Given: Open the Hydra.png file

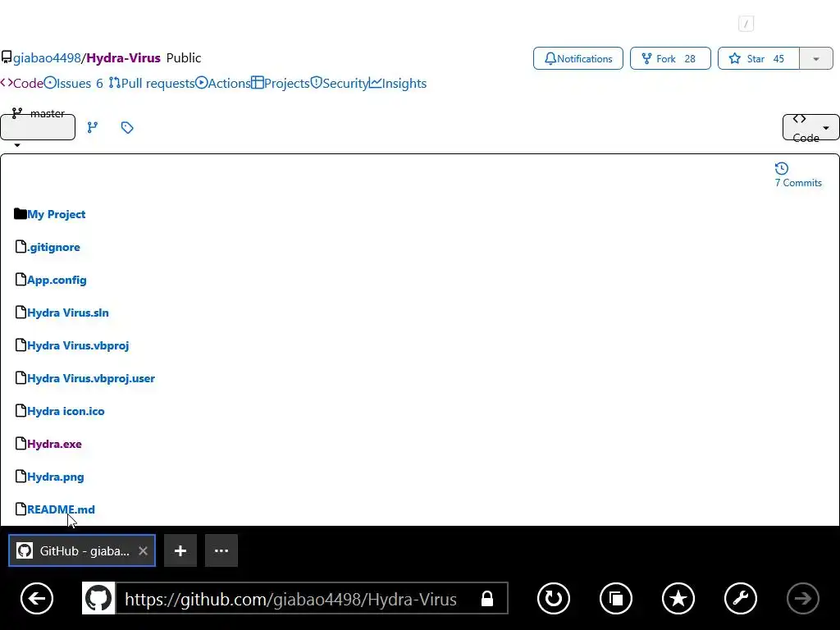Looking at the screenshot, I should (56, 477).
